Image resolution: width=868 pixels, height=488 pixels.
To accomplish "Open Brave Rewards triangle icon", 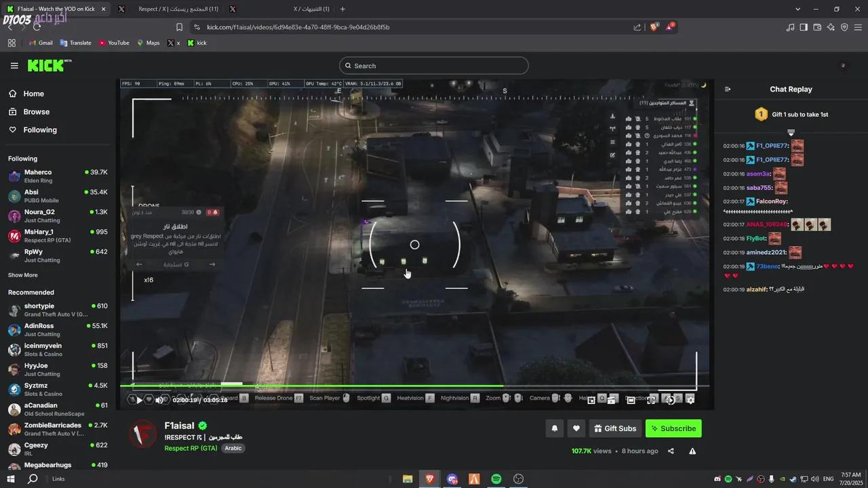I will click(x=670, y=26).
